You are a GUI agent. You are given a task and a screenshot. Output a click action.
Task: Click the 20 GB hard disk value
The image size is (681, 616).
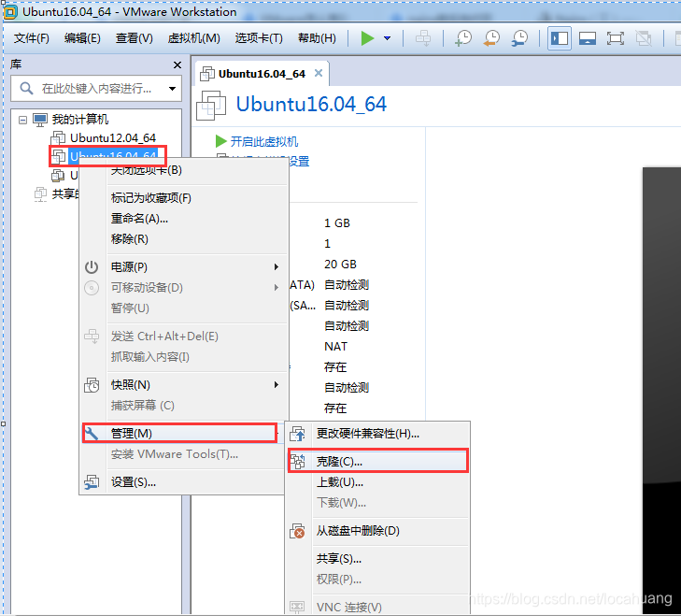[x=340, y=265]
